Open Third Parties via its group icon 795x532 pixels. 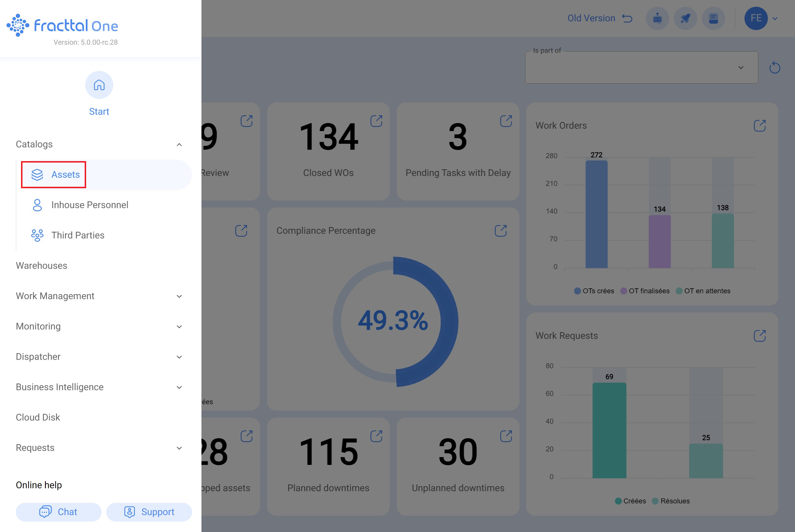point(37,235)
